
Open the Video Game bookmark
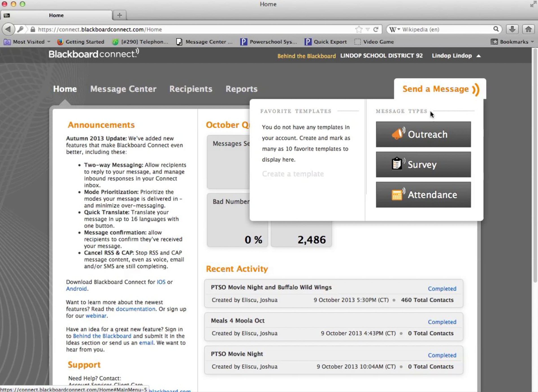[374, 42]
